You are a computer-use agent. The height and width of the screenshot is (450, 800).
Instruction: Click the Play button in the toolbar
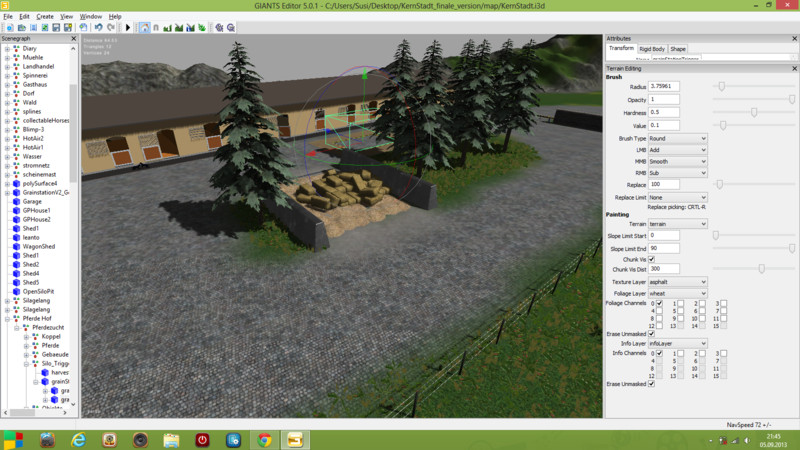(128, 28)
